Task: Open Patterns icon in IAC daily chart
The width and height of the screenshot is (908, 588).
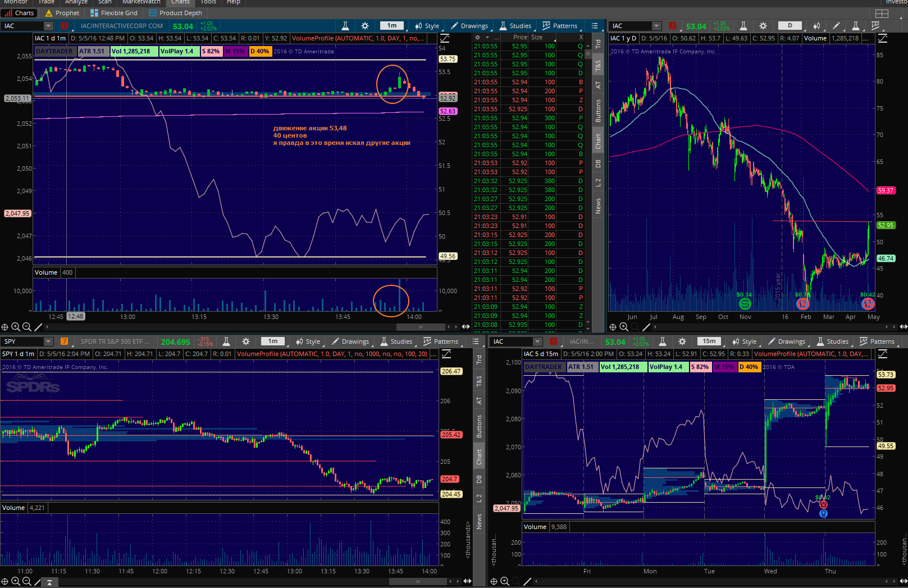Action: pos(875,26)
